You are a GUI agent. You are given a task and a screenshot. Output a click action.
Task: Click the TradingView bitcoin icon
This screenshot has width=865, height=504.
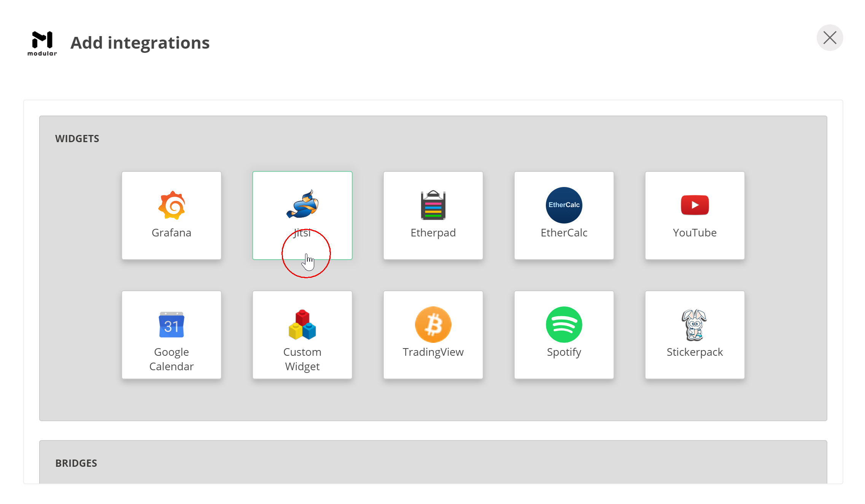tap(433, 325)
